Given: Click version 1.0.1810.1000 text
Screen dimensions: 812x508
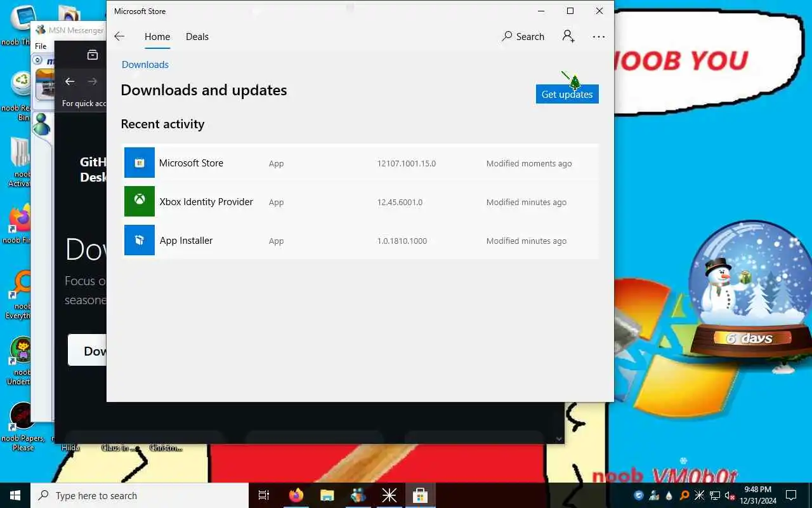Looking at the screenshot, I should pos(402,241).
